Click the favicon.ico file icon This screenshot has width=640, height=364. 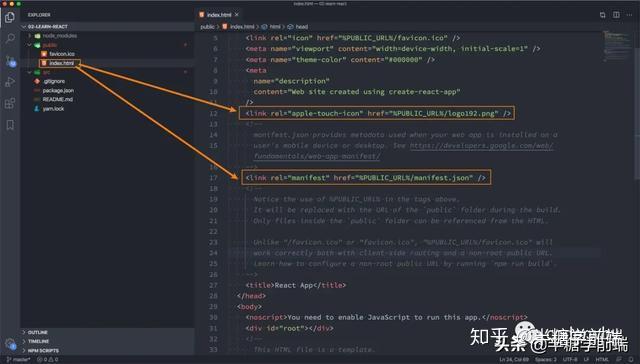[x=44, y=54]
